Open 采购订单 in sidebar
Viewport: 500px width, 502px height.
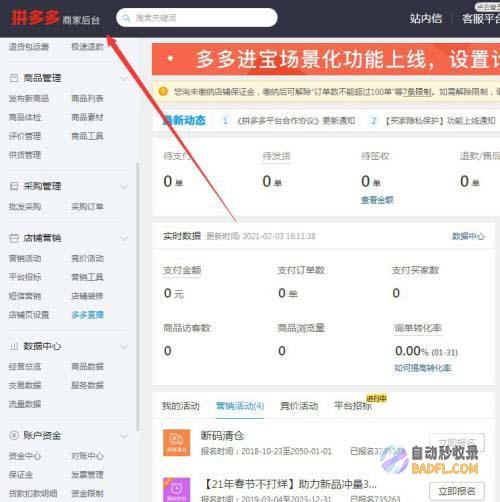87,206
